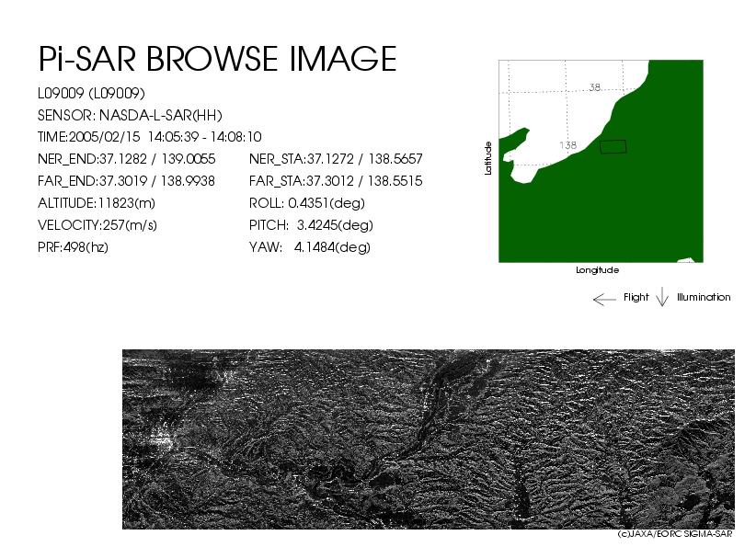756x547 pixels.
Task: Click the Longitude axis label
Action: [x=598, y=270]
